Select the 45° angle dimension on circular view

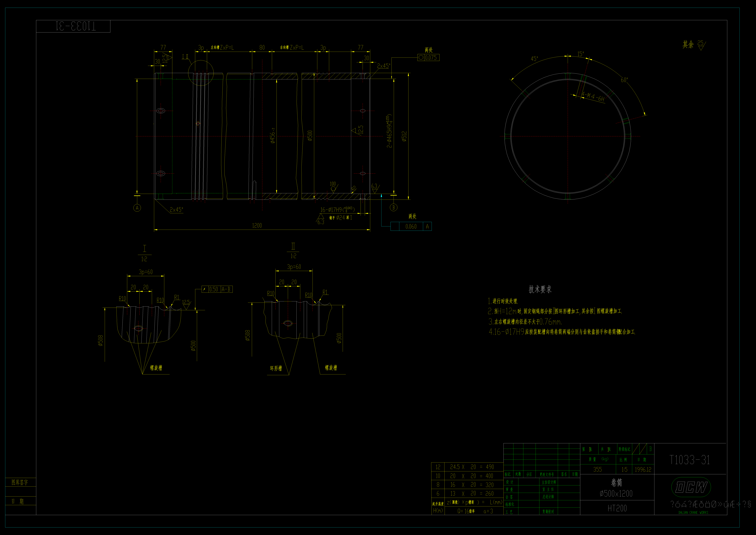[534, 59]
